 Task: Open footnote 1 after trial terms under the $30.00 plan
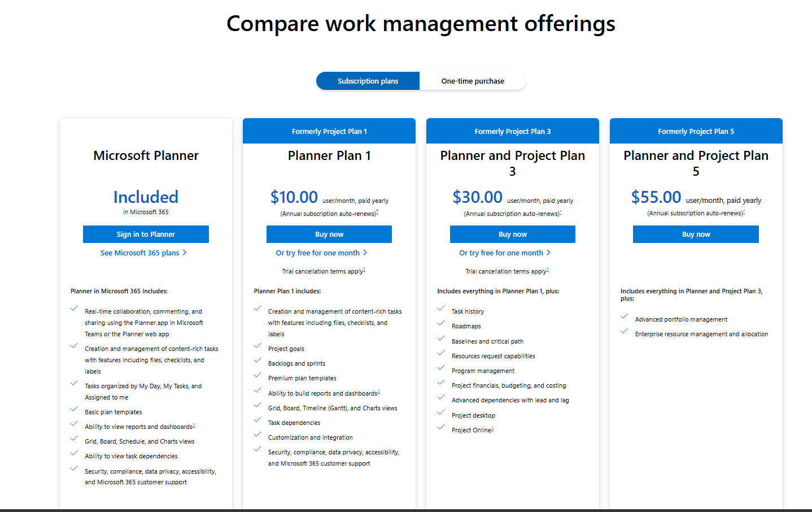(x=548, y=270)
